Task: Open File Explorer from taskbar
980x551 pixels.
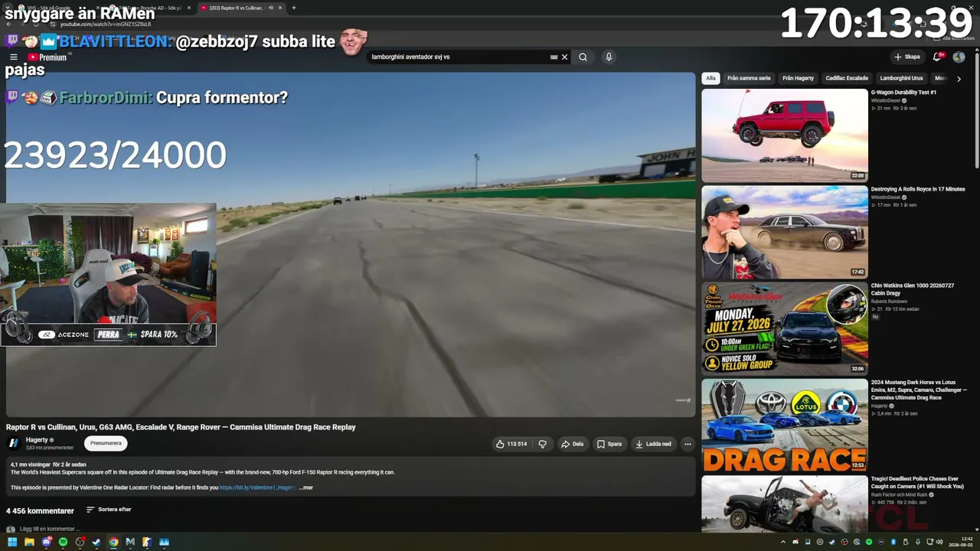Action: click(x=29, y=542)
